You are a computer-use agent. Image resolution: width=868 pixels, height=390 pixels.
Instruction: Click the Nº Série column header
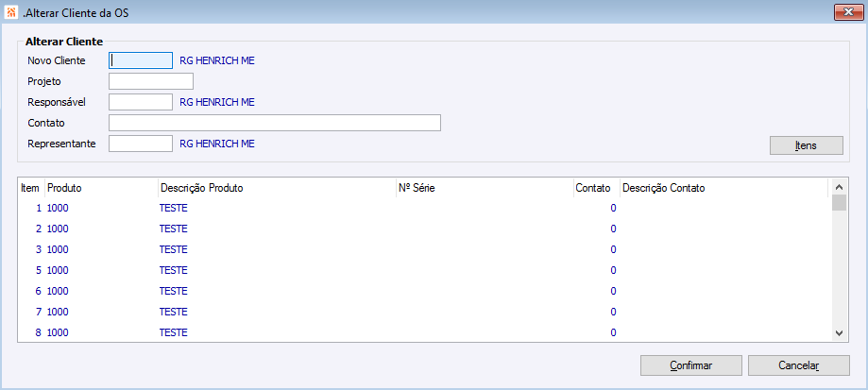484,188
